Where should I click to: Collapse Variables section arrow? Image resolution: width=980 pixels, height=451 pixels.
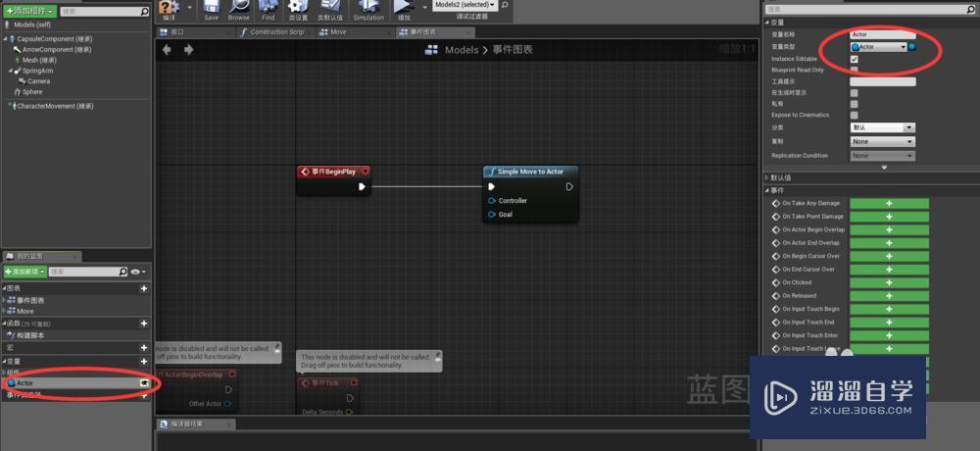(x=4, y=362)
